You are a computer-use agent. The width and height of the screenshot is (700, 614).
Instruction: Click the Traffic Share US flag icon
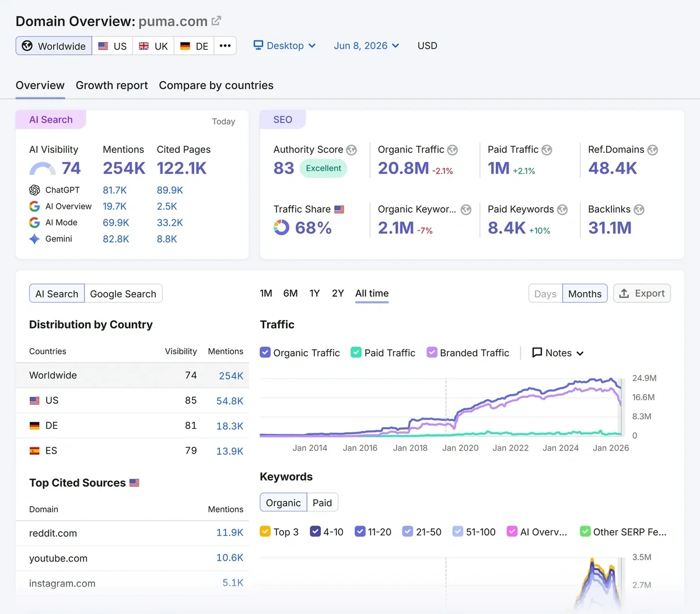[x=339, y=209]
